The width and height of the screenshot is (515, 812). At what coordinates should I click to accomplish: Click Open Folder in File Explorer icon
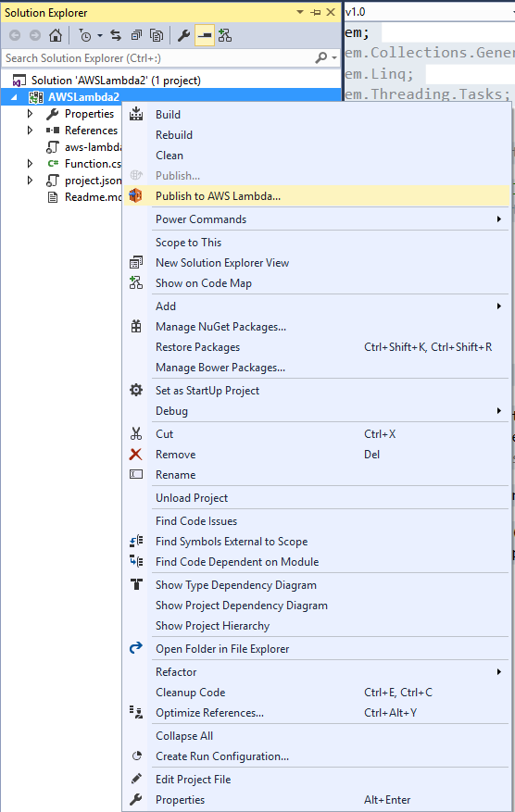(136, 648)
